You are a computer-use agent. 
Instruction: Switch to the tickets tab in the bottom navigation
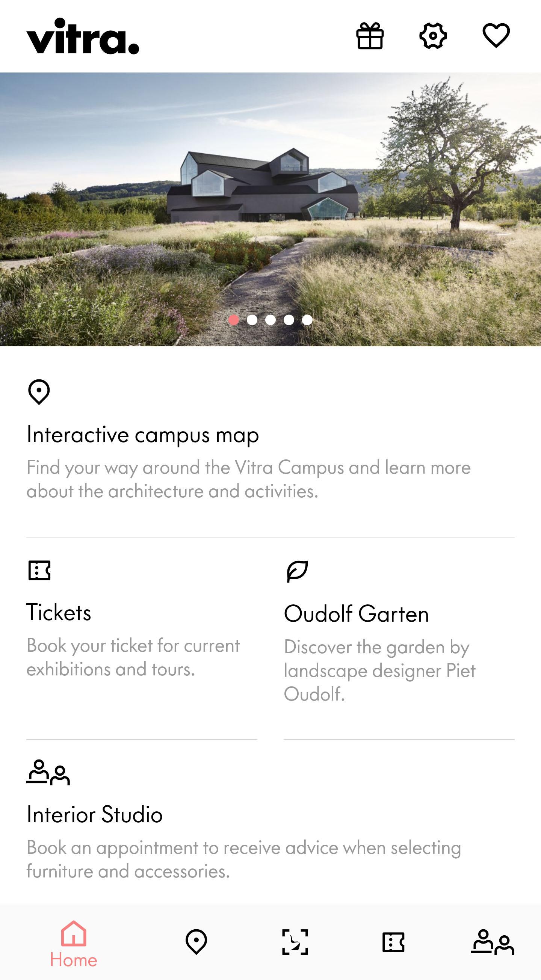(393, 942)
